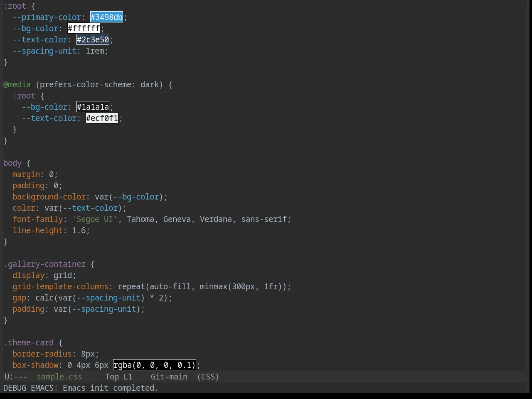Click var(--bg-color) value in body rule
Viewport: 532px width, 399px height.
129,197
